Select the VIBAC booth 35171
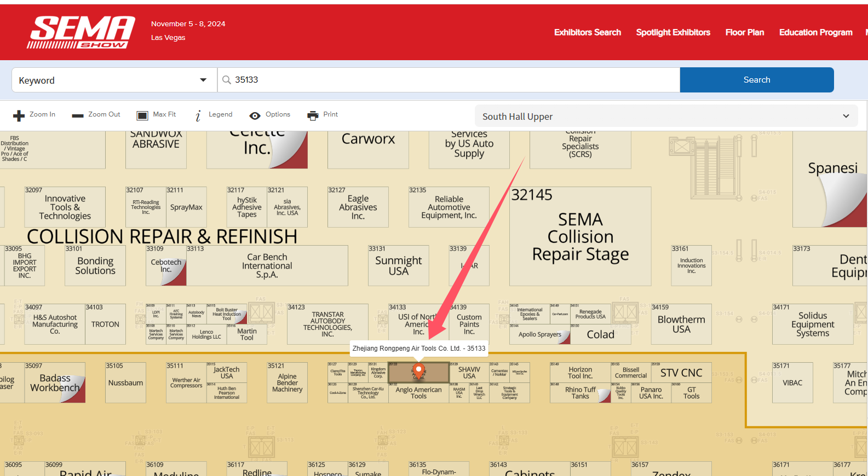This screenshot has width=868, height=476. click(792, 382)
